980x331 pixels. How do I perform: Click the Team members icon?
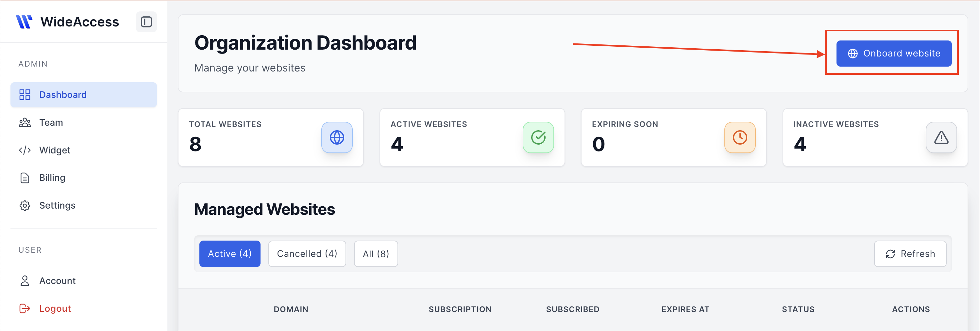pyautogui.click(x=25, y=122)
